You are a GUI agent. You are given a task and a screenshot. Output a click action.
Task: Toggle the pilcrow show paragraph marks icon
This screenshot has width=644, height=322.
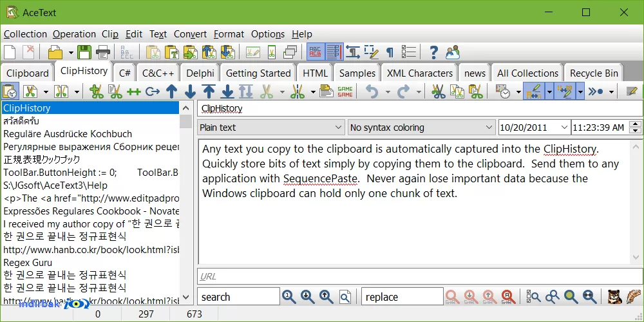pos(390,53)
